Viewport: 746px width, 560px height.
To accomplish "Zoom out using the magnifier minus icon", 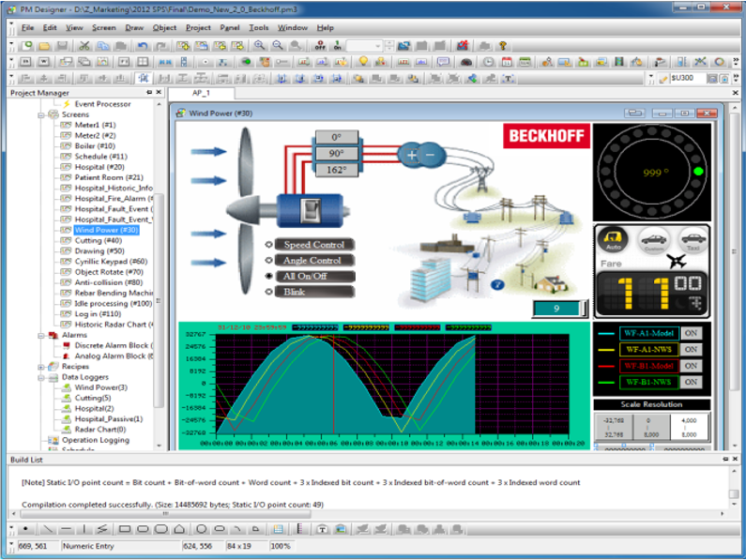I will point(278,46).
